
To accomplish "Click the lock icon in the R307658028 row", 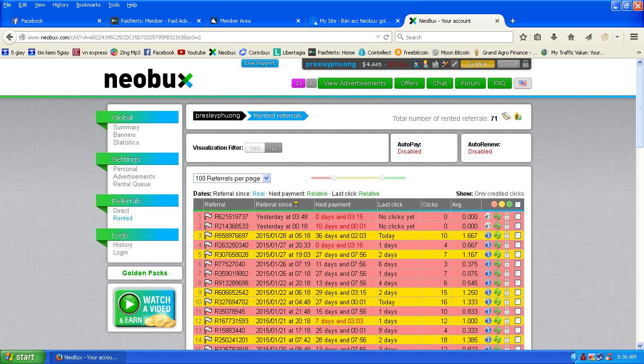I will tap(507, 255).
